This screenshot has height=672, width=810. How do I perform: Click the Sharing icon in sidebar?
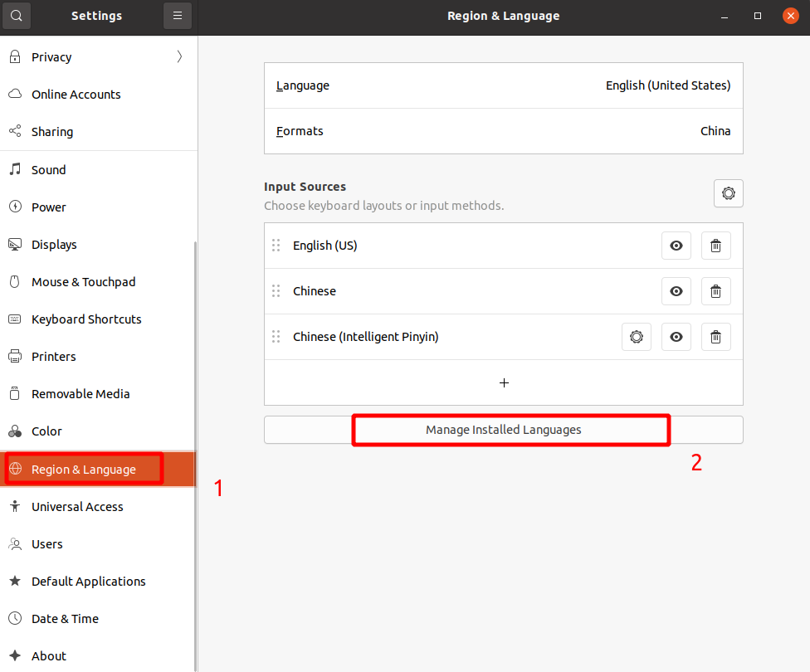(15, 131)
